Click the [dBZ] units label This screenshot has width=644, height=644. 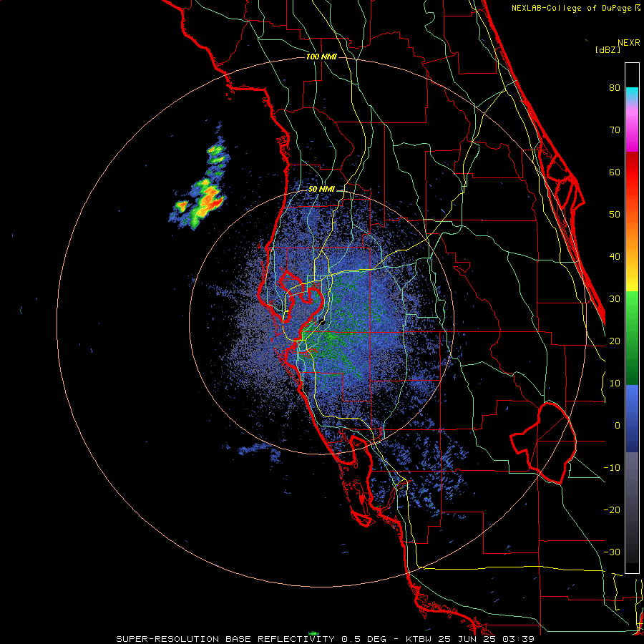(608, 49)
